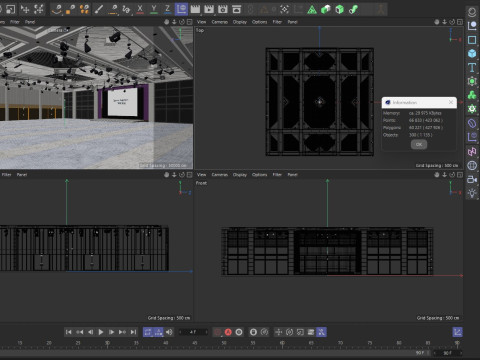Open Top viewport Options menu
The height and width of the screenshot is (360, 480).
[x=259, y=22]
